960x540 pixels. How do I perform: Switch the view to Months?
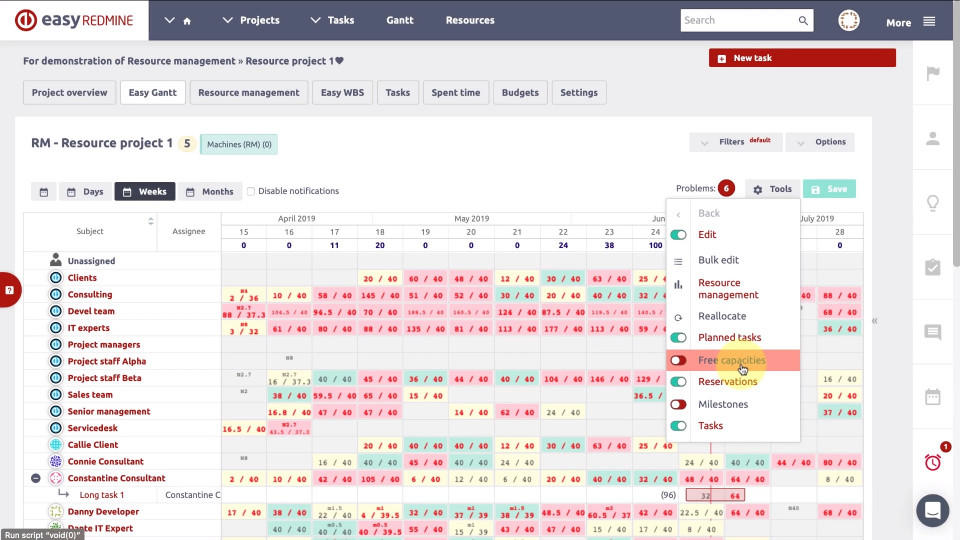(x=208, y=191)
